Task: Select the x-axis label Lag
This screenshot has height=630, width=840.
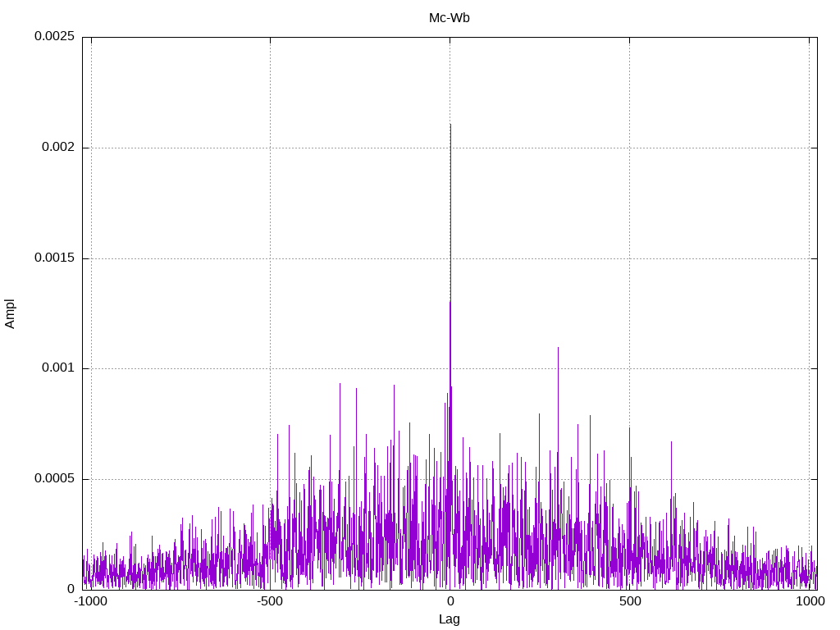Action: click(449, 619)
